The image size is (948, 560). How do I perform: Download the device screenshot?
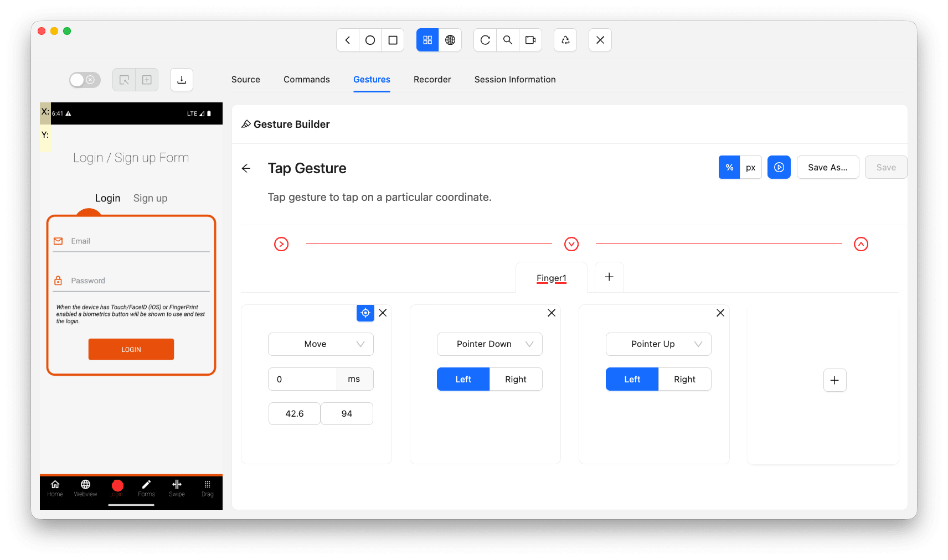coord(182,80)
